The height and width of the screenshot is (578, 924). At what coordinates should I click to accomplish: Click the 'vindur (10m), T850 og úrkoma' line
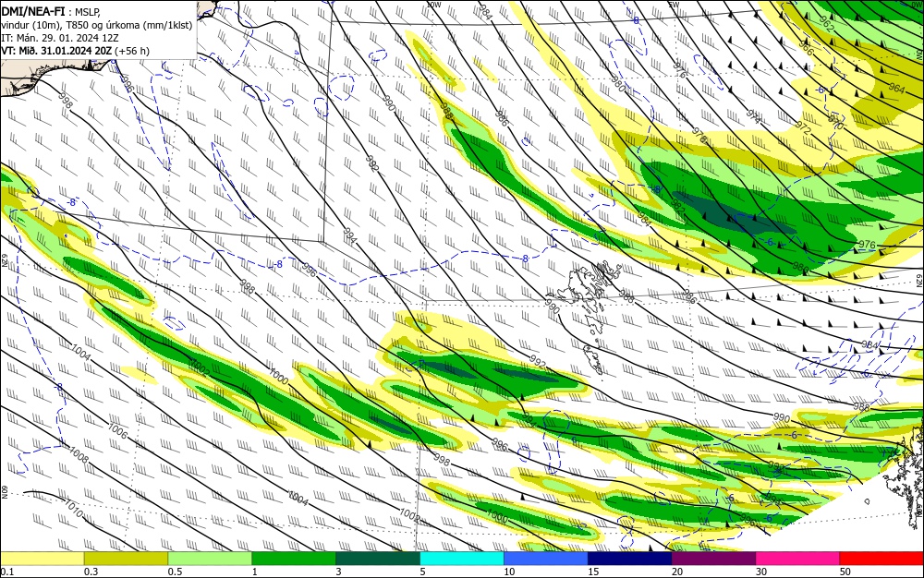[x=97, y=25]
